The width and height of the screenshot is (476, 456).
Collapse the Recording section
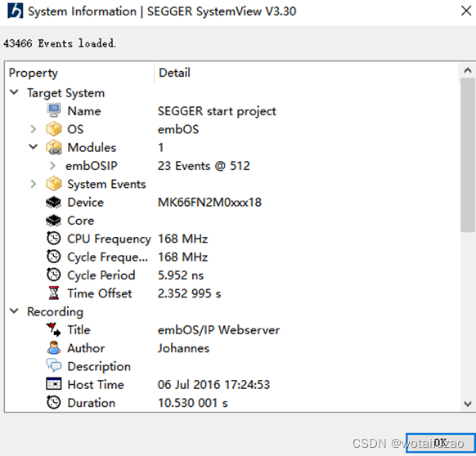pos(14,311)
